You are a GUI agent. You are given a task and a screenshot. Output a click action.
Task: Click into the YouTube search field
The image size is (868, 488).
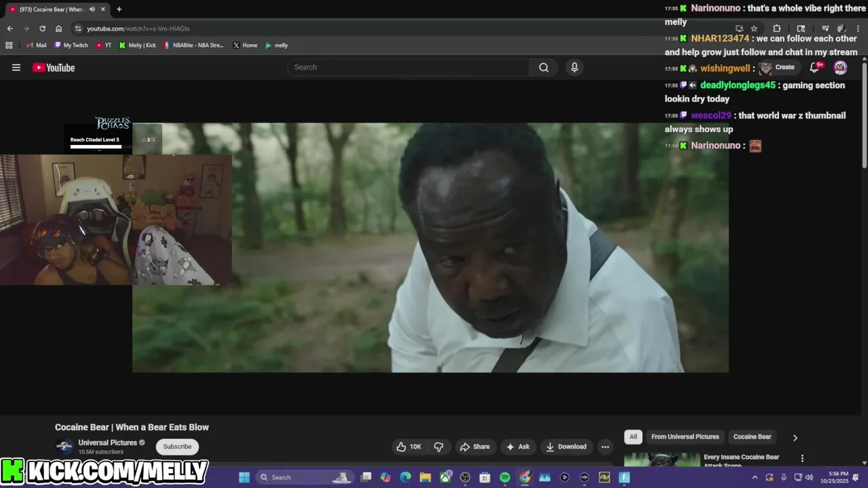click(408, 67)
